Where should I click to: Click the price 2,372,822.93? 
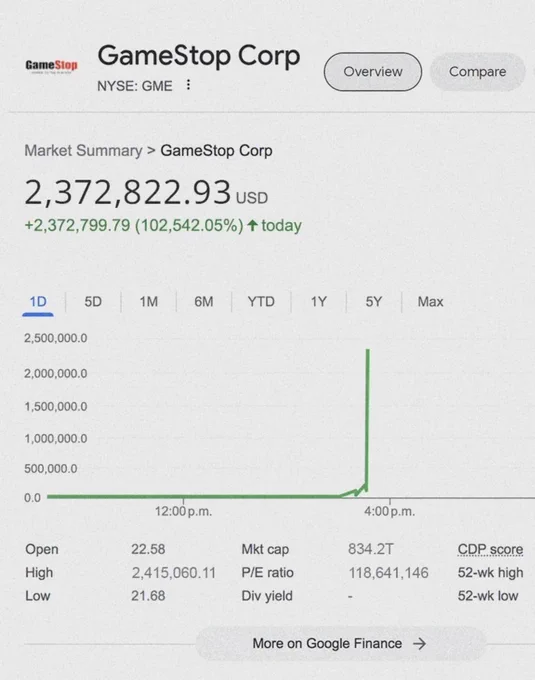(x=127, y=192)
